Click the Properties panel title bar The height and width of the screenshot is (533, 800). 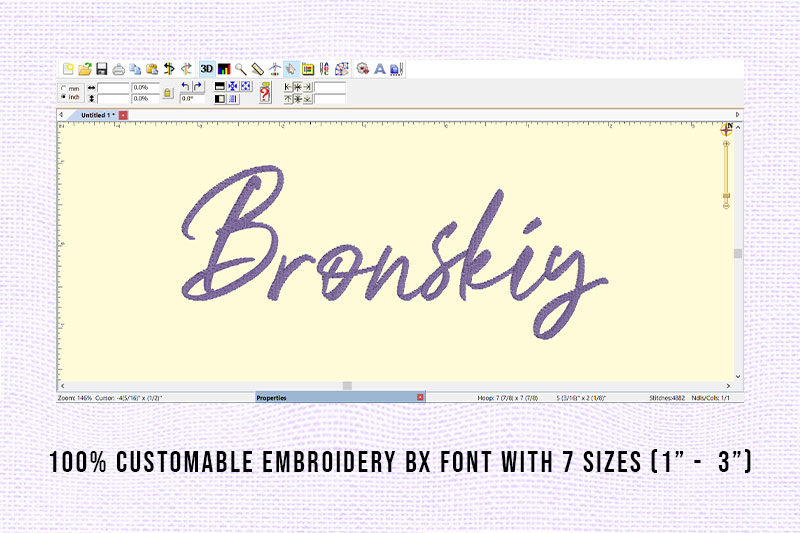coord(340,397)
